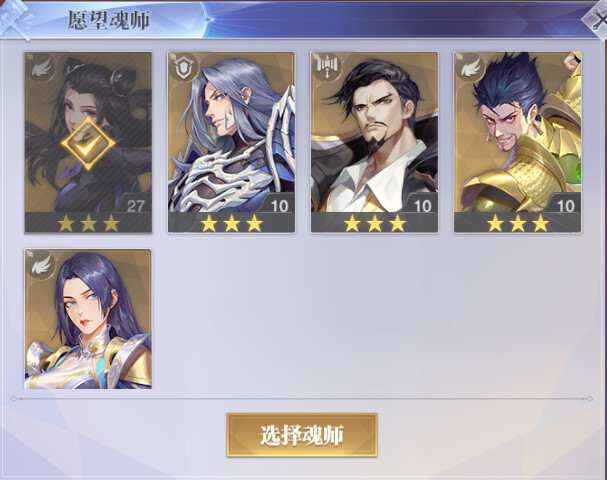Click the level 27 badge on first card
The image size is (607, 480).
click(135, 205)
